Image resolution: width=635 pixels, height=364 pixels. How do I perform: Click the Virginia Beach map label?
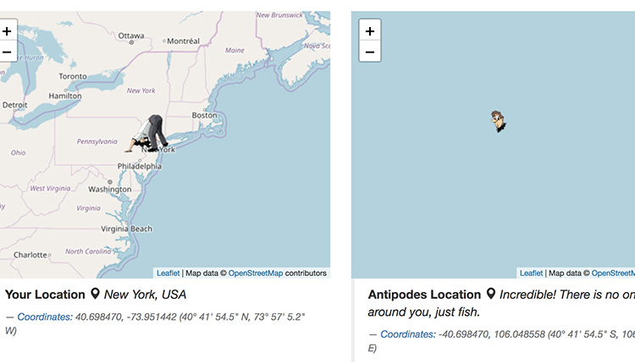127,229
